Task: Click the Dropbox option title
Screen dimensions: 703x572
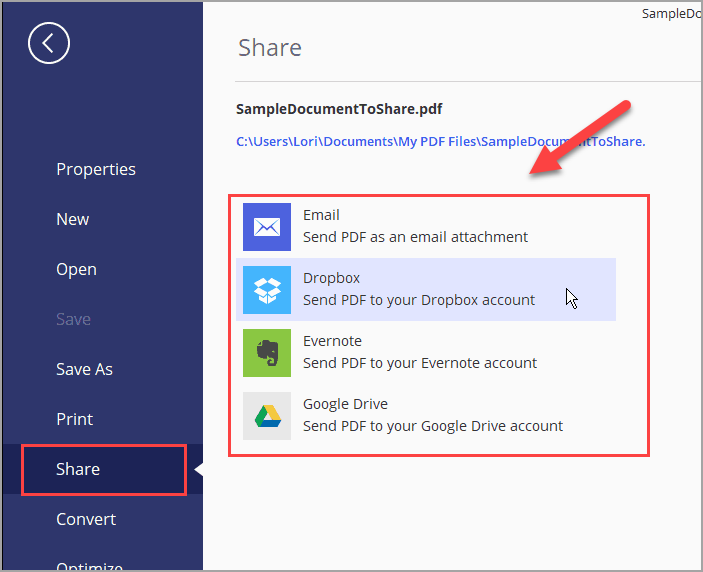Action: (x=331, y=278)
